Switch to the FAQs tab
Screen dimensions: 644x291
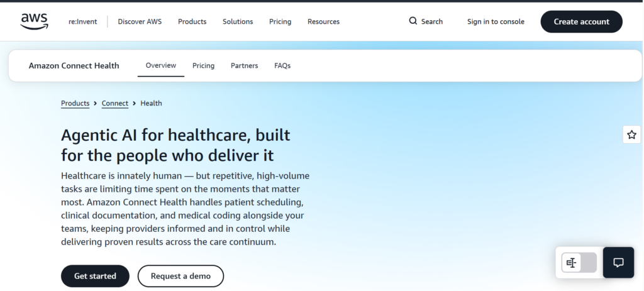(282, 65)
